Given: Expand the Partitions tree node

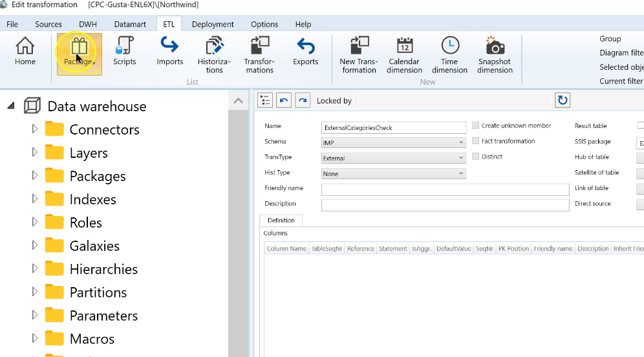Looking at the screenshot, I should [35, 292].
